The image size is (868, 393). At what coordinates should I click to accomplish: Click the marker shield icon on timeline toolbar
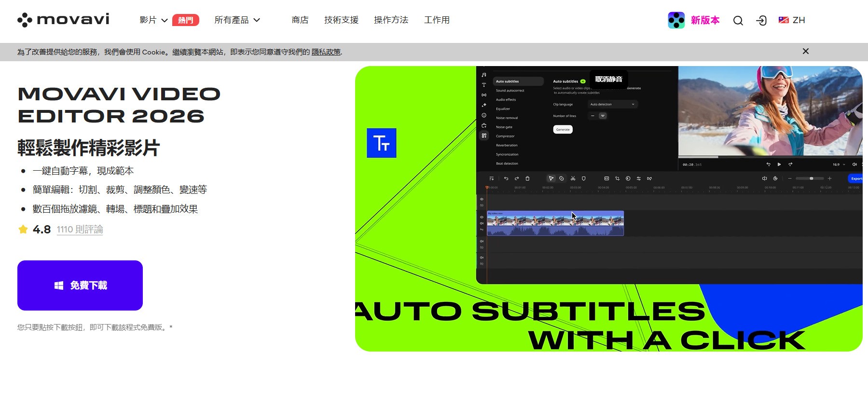coord(583,178)
